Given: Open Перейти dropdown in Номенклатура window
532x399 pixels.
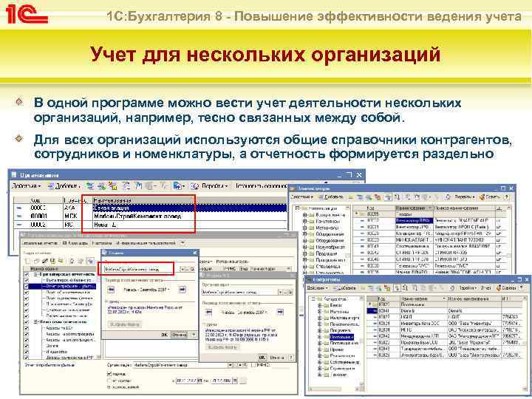Looking at the screenshot, I should [464, 197].
